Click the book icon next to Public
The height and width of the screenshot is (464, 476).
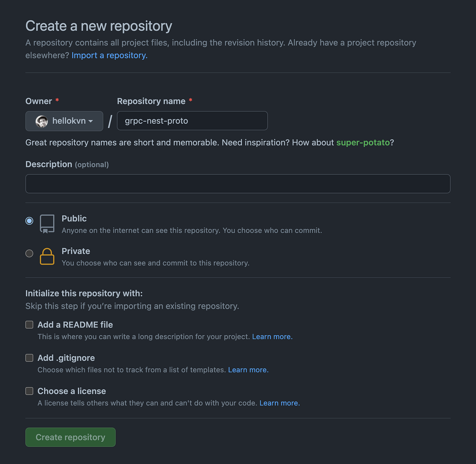pyautogui.click(x=47, y=223)
